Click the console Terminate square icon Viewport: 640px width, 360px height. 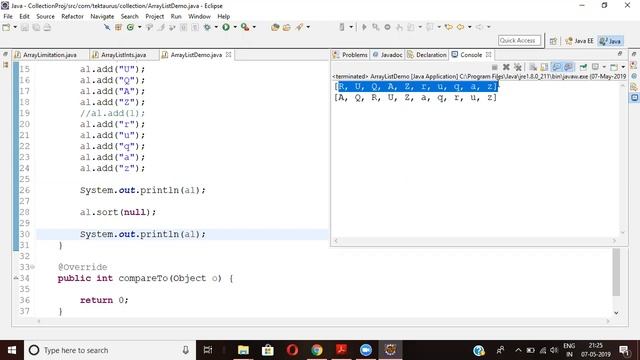tap(495, 67)
